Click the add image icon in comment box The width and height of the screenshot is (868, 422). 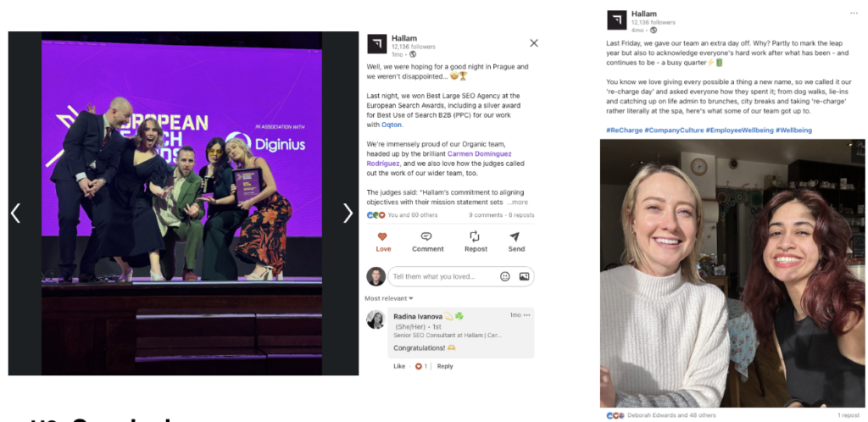pos(524,276)
